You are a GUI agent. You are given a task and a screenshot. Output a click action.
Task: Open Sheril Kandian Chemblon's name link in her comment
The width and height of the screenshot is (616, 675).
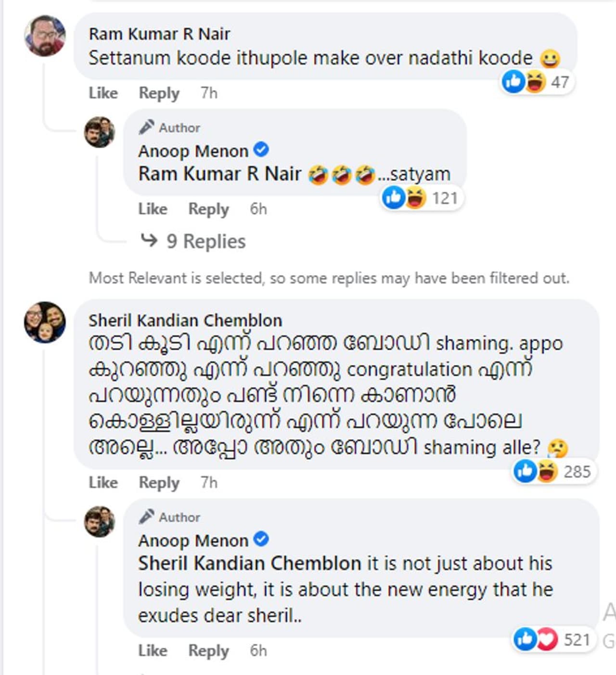pyautogui.click(x=185, y=320)
